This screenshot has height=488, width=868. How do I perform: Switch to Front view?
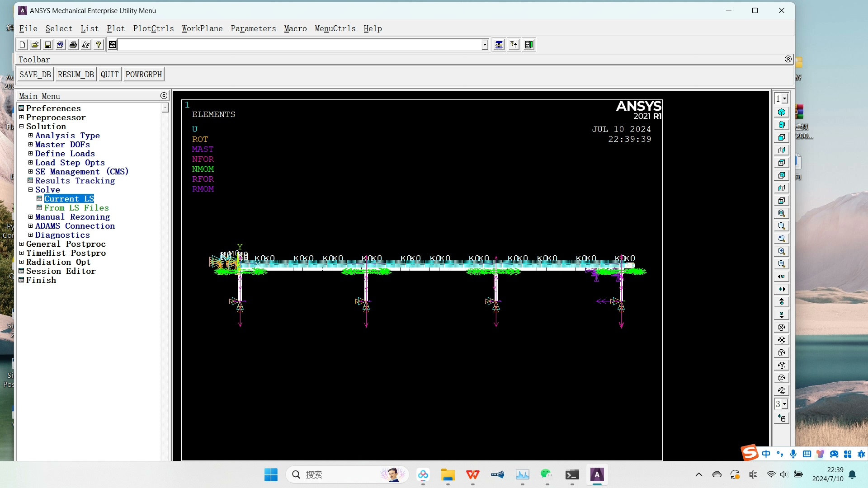pos(782,137)
